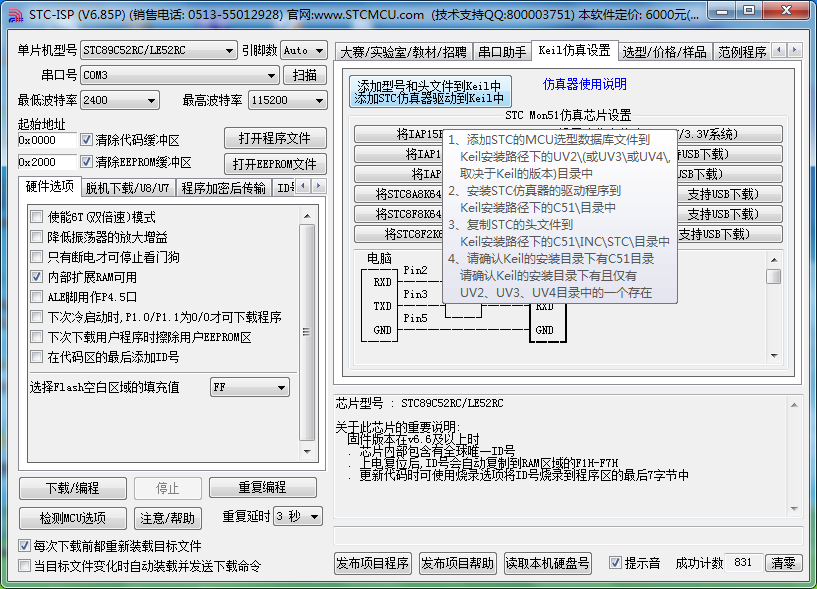Click the 0x2000 EEPROM address field

pos(47,162)
